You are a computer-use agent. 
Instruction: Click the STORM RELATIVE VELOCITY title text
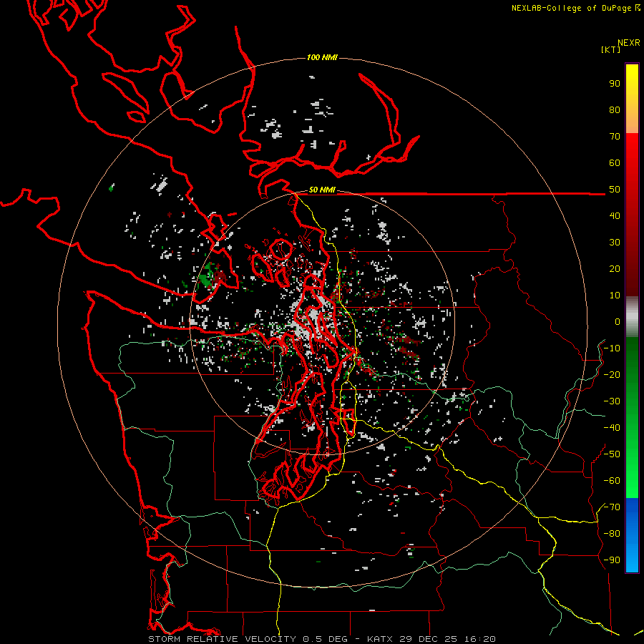point(222,639)
